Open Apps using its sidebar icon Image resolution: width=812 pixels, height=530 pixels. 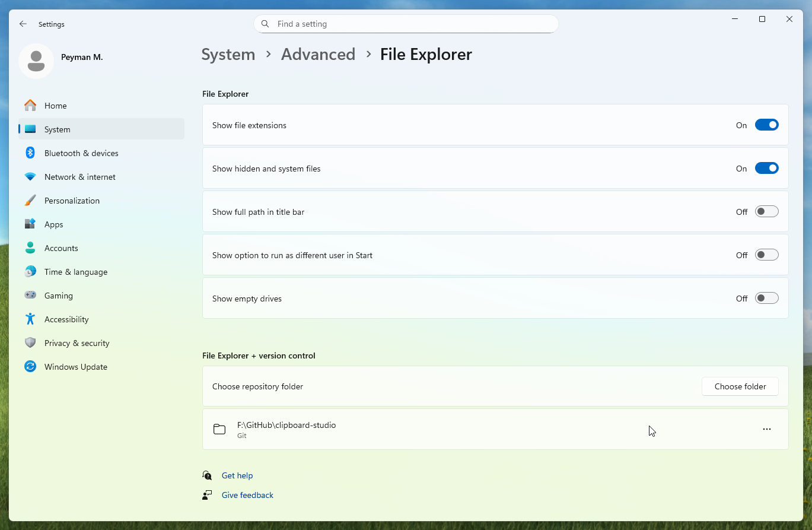(x=30, y=224)
